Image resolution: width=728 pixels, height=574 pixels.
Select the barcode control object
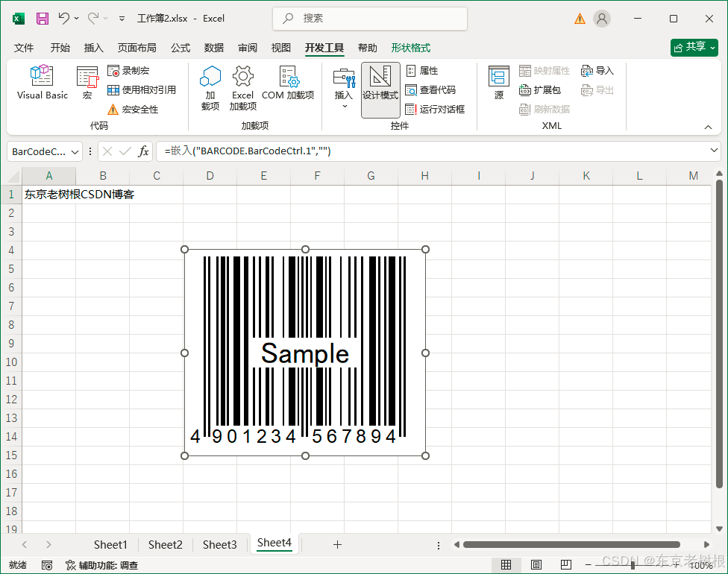pyautogui.click(x=305, y=353)
